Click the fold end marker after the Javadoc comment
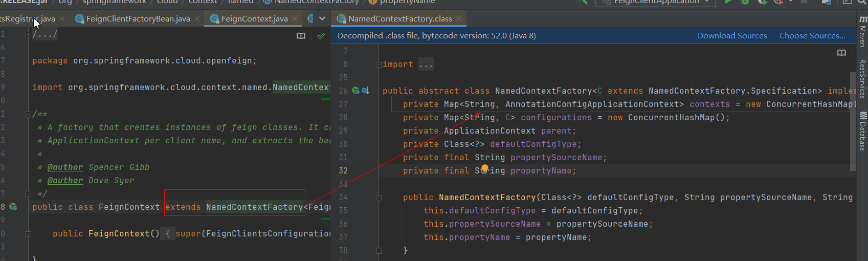 (28, 194)
